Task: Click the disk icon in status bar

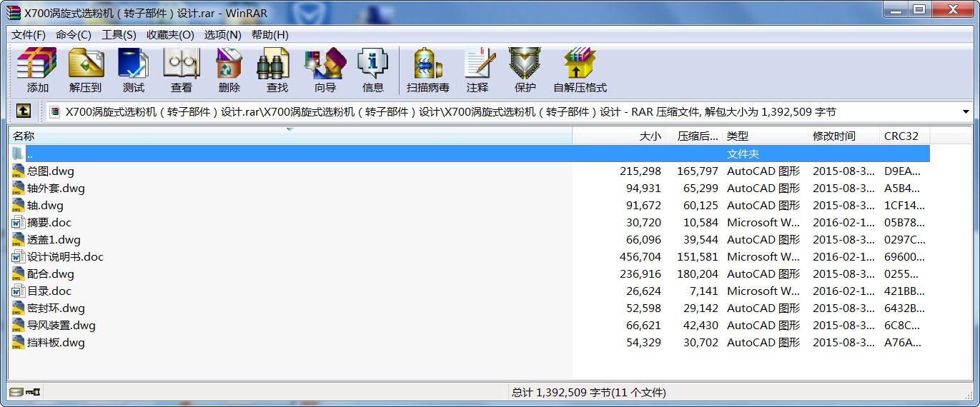Action: click(x=15, y=392)
